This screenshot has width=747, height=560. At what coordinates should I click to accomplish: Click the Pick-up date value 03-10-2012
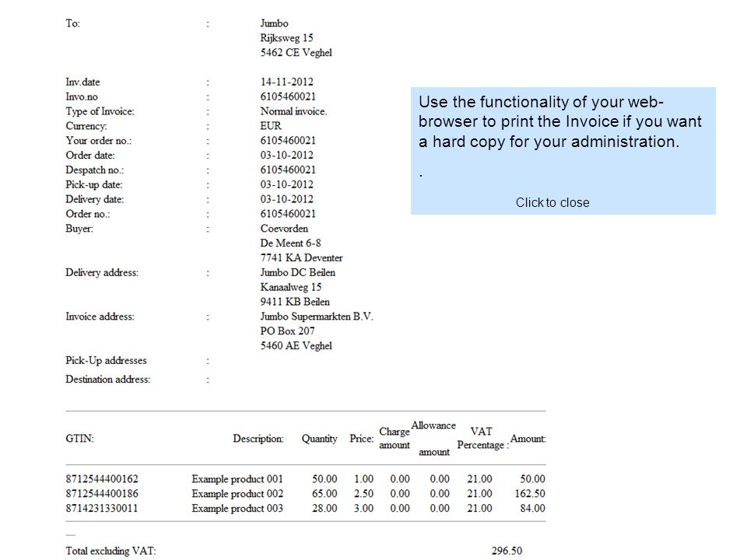(x=287, y=185)
